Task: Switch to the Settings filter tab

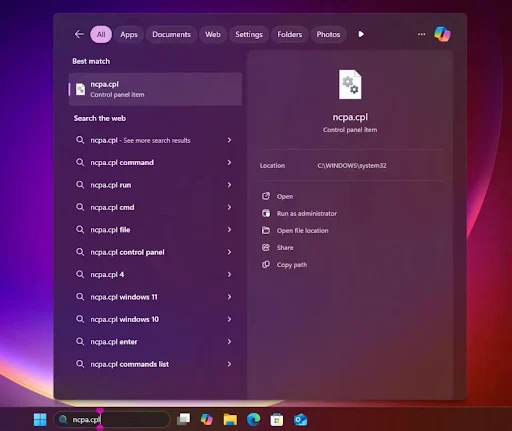Action: (249, 34)
